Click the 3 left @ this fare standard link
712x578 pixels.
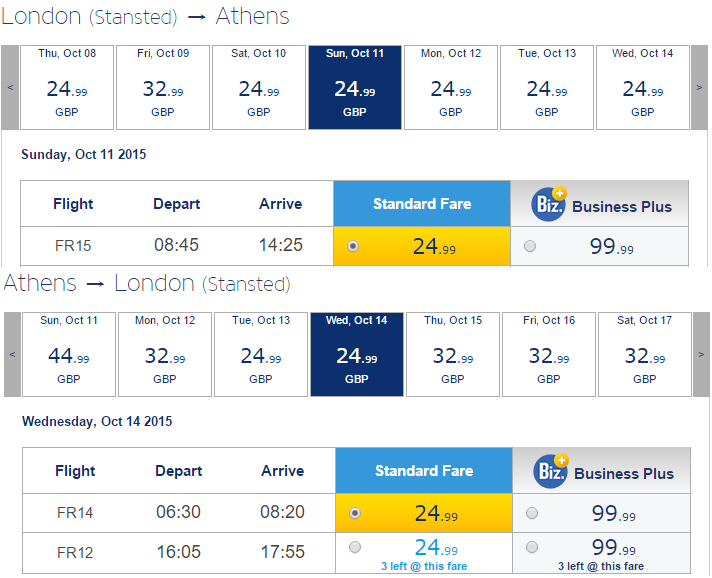tap(424, 566)
